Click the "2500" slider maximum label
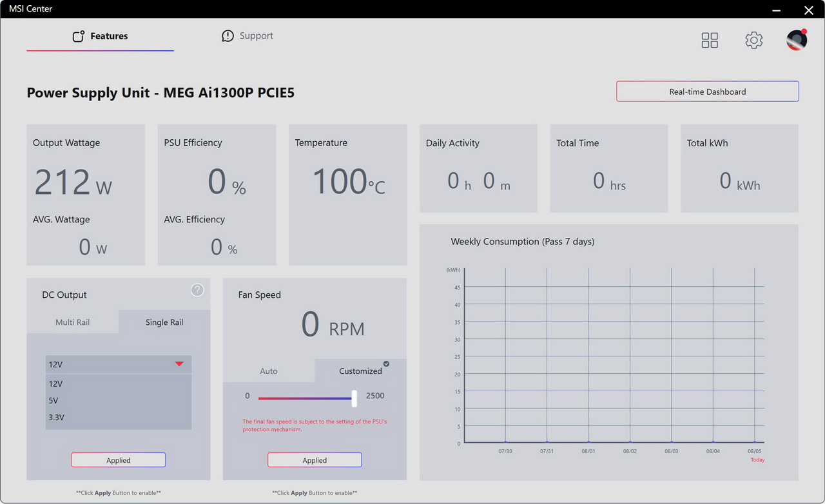This screenshot has height=504, width=825. tap(375, 396)
